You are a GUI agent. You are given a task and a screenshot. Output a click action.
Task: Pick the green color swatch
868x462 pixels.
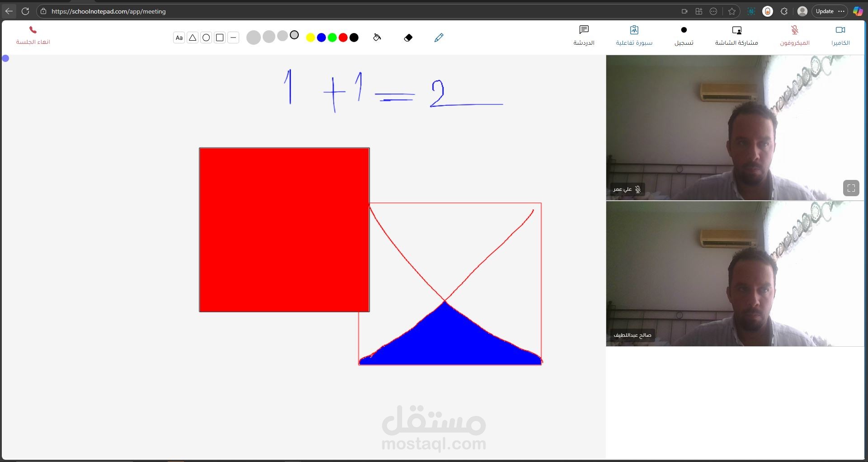pyautogui.click(x=332, y=38)
